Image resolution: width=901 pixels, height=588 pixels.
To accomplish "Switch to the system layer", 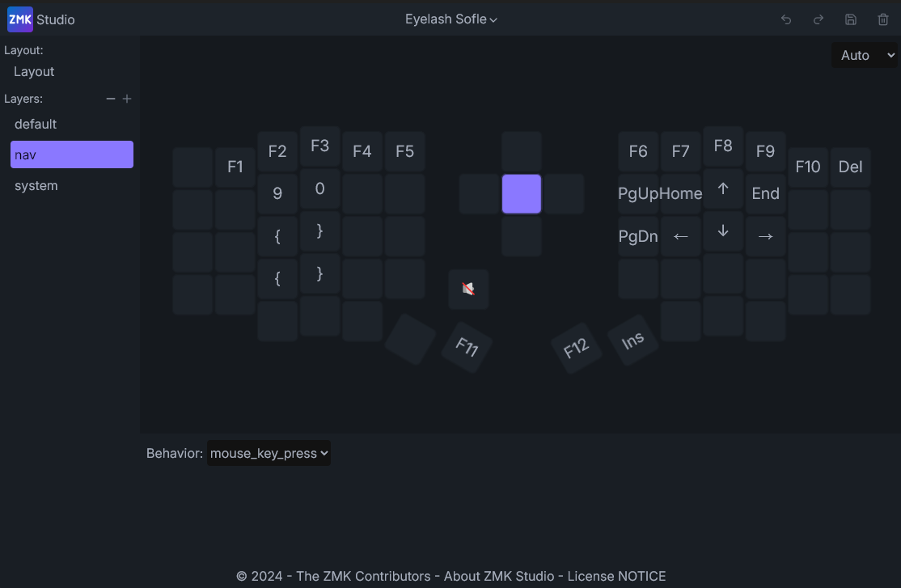I will click(72, 186).
